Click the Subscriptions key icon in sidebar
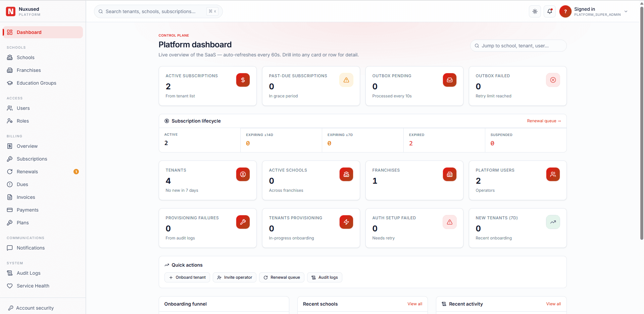The height and width of the screenshot is (314, 644). tap(10, 159)
